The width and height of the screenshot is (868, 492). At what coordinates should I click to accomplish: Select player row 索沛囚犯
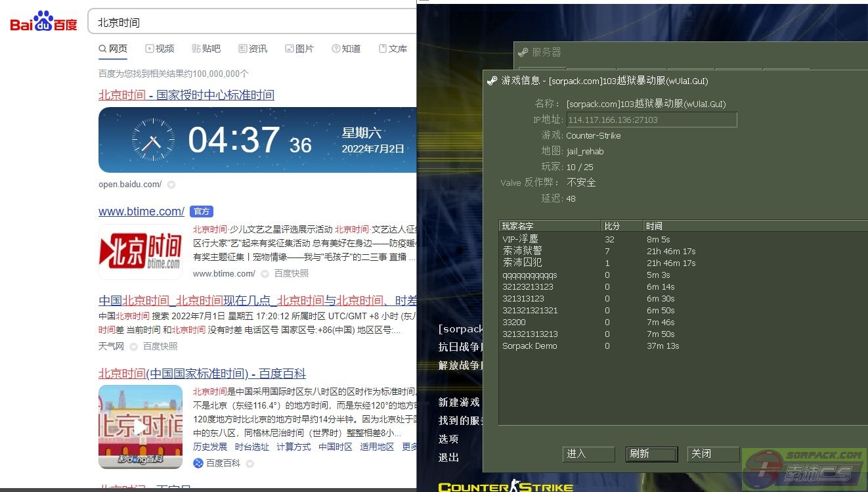point(684,263)
